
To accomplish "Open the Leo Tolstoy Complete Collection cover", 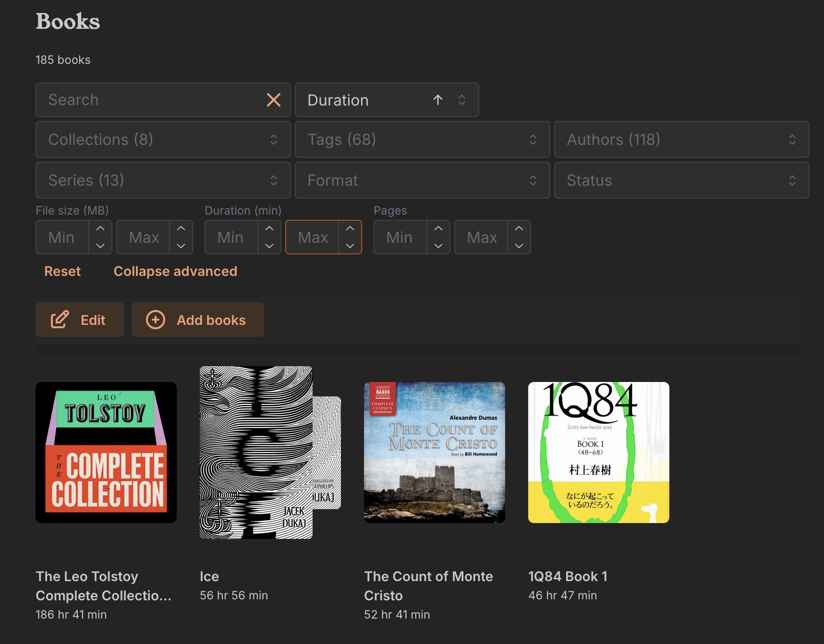I will 106,453.
